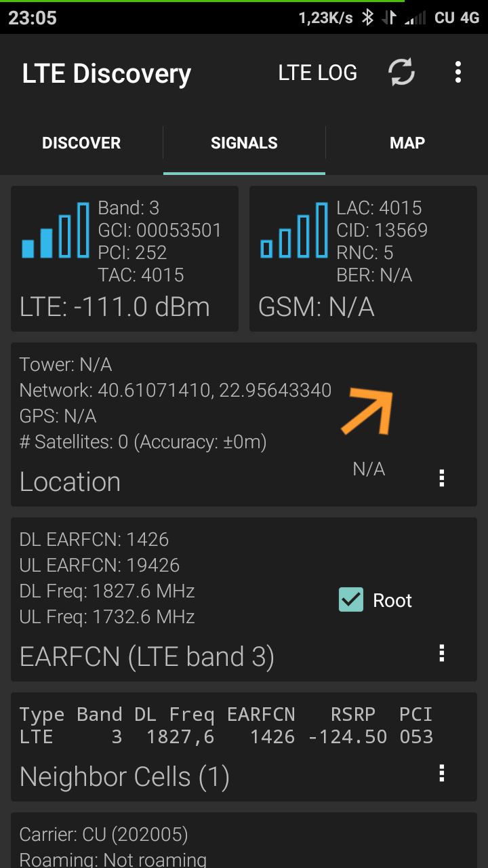Switch to the MAP tab
488x868 pixels.
pos(407,143)
